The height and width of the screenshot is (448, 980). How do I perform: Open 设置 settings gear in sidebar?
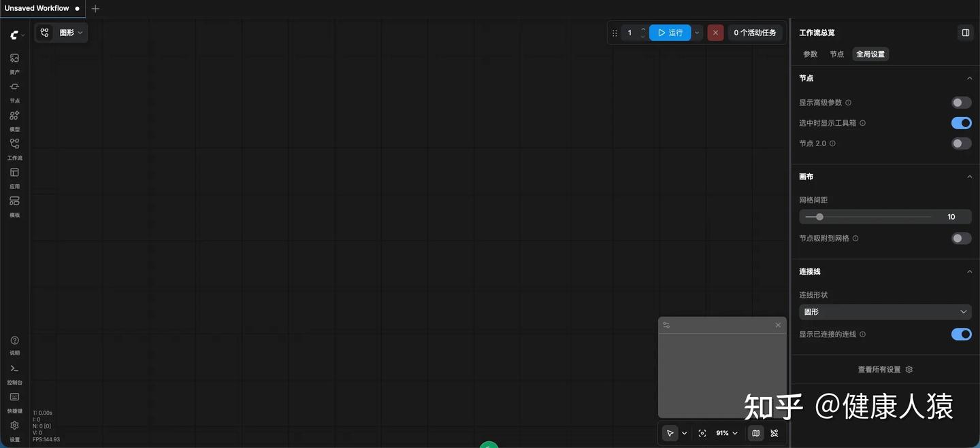(14, 430)
